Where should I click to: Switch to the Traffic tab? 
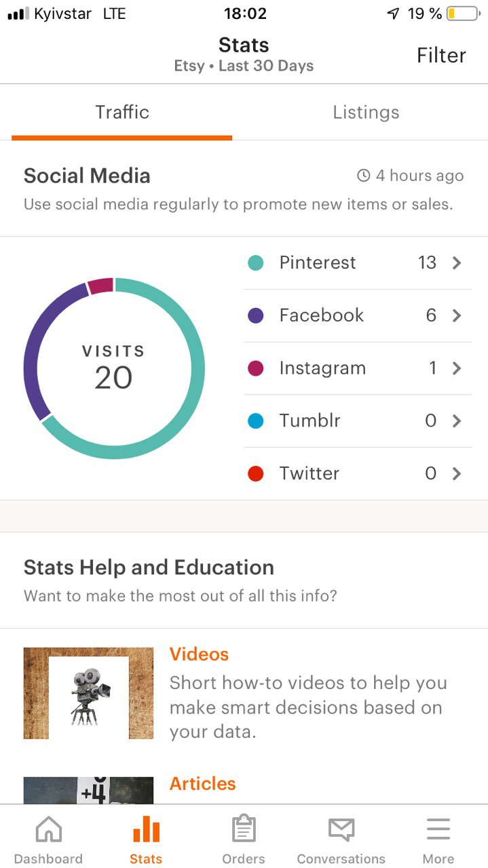(x=122, y=113)
